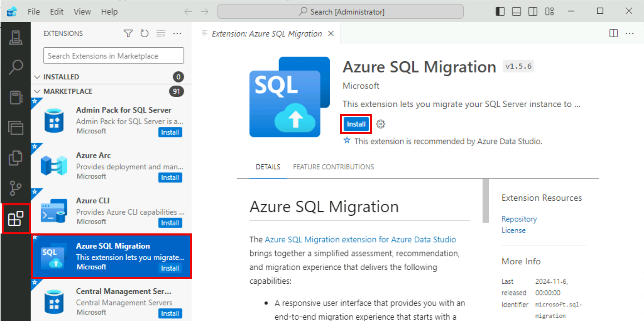Open the Repository link
644x321 pixels.
point(519,219)
